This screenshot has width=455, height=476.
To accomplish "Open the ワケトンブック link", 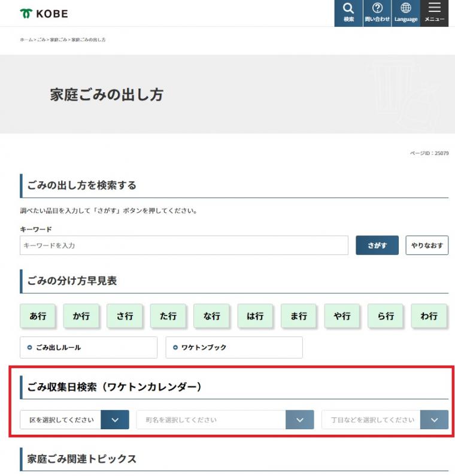I will click(x=234, y=347).
